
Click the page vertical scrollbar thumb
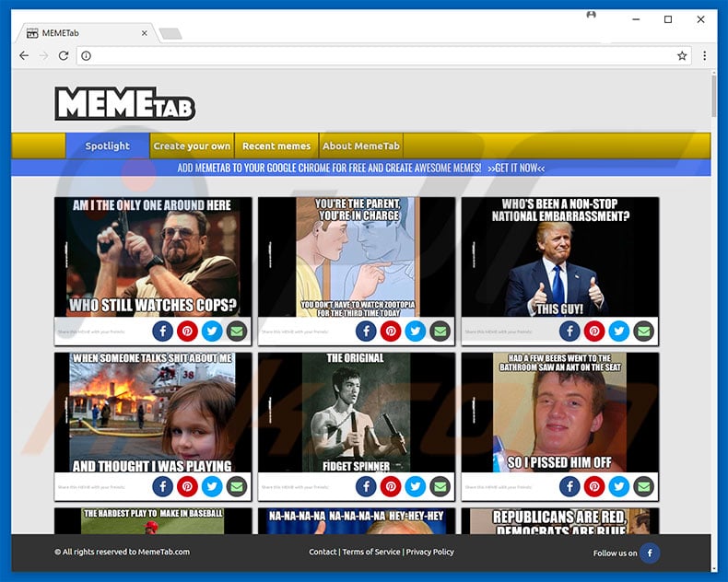(714, 97)
